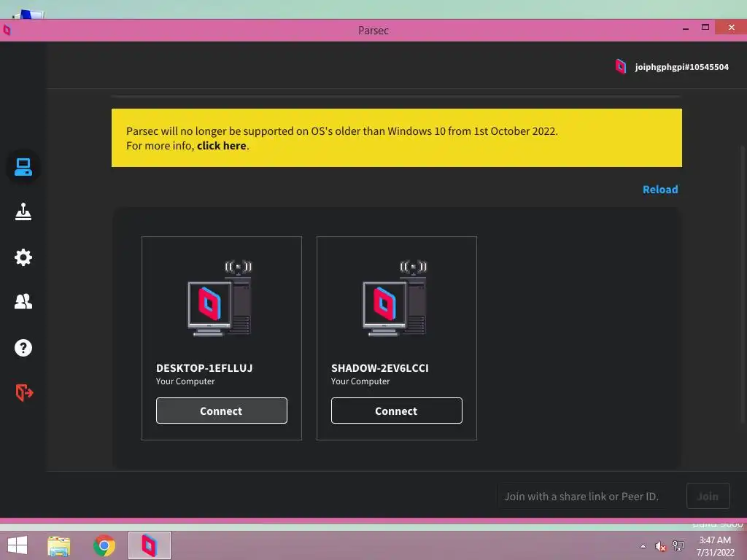This screenshot has height=560, width=747.
Task: Click the network tray icon
Action: [x=678, y=545]
